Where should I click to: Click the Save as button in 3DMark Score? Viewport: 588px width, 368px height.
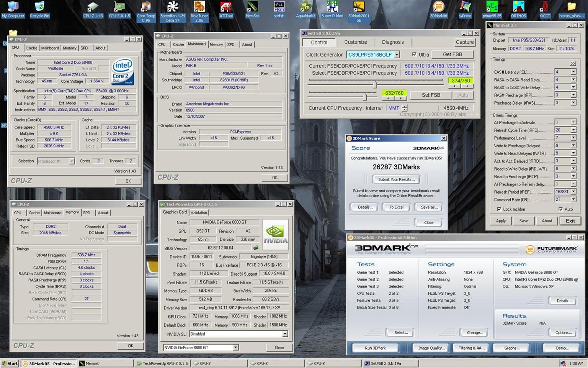click(429, 207)
